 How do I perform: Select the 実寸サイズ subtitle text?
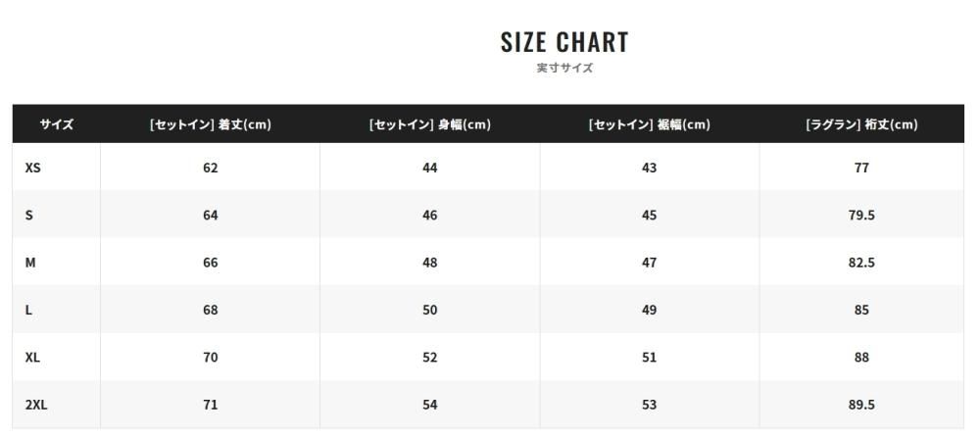(564, 68)
